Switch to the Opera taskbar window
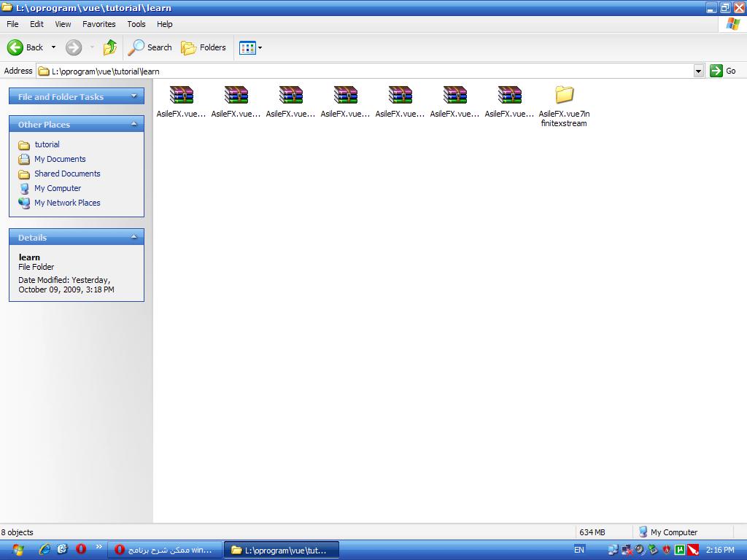The height and width of the screenshot is (560, 747). (x=165, y=550)
